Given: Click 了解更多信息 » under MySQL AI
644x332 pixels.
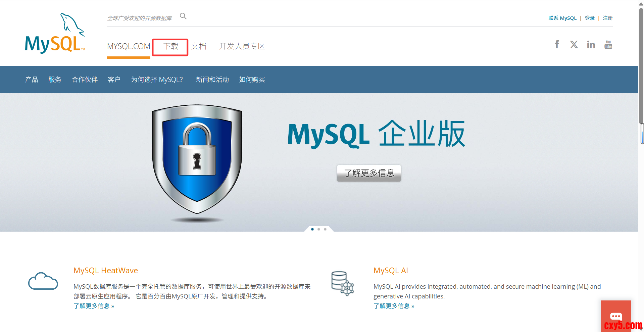Looking at the screenshot, I should [x=394, y=306].
